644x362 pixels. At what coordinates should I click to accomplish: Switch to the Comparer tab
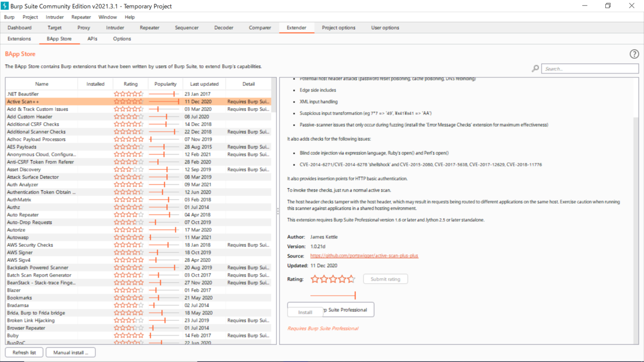pyautogui.click(x=260, y=28)
